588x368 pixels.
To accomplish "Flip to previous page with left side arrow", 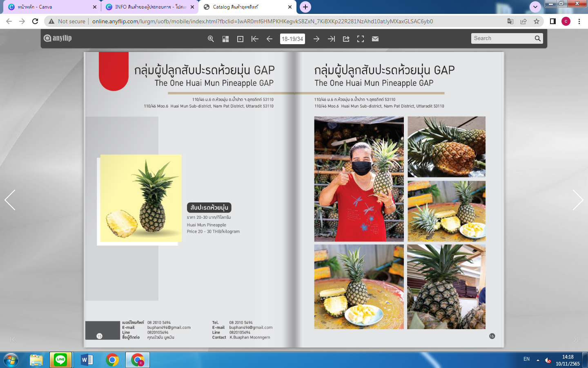I will tap(10, 200).
